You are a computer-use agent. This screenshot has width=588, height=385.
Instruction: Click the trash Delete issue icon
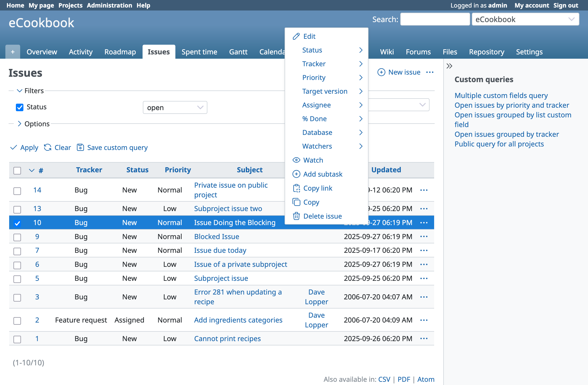click(296, 216)
